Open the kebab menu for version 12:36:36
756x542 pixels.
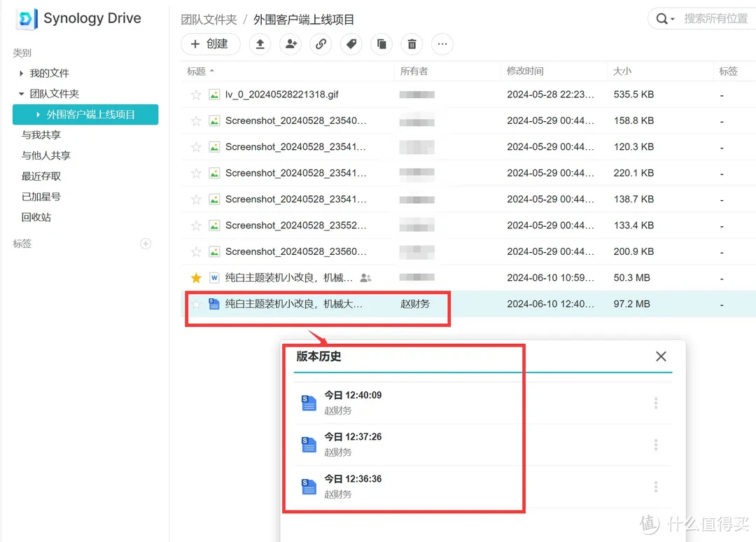click(x=656, y=487)
